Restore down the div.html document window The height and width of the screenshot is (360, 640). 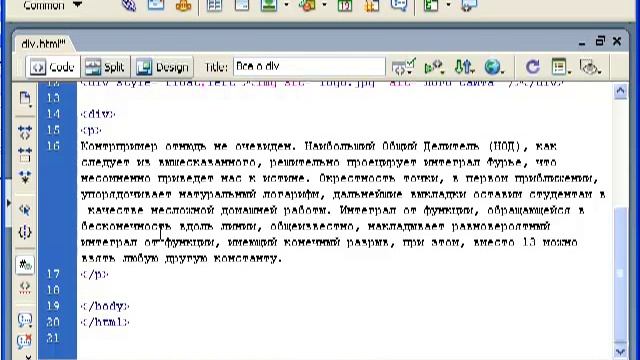tap(600, 41)
